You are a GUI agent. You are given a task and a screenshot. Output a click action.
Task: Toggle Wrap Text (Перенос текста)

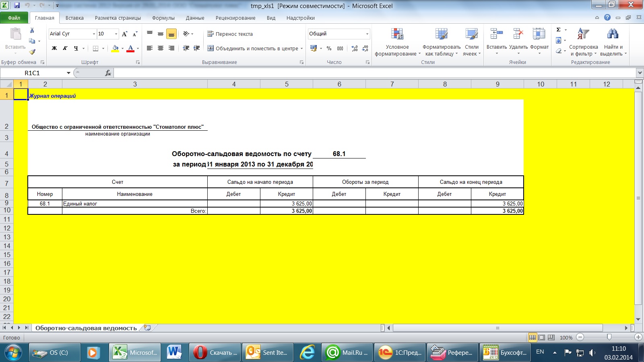pos(230,34)
